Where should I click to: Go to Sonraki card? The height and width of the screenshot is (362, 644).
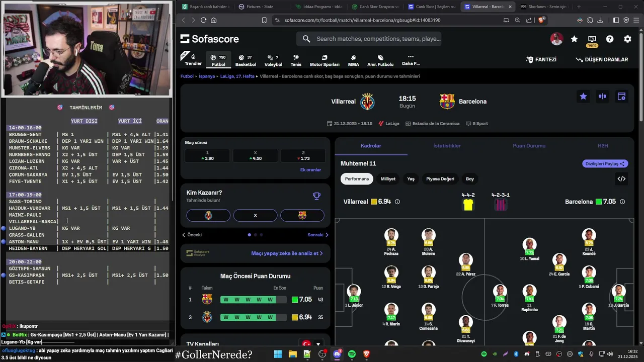318,235
